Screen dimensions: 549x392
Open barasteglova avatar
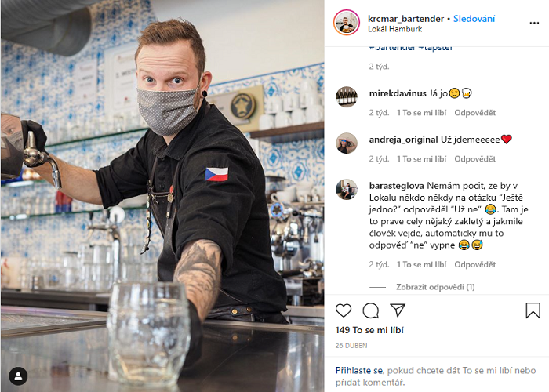click(x=347, y=190)
